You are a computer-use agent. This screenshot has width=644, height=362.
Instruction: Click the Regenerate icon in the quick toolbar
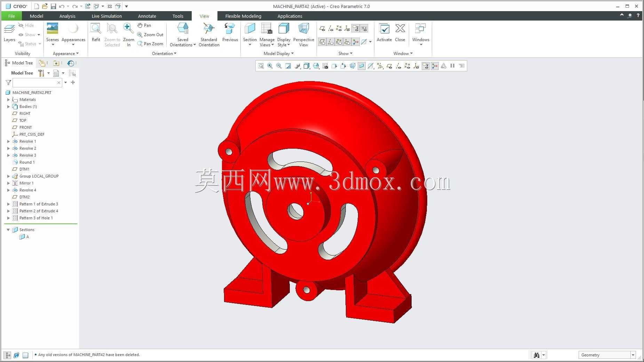click(88, 6)
